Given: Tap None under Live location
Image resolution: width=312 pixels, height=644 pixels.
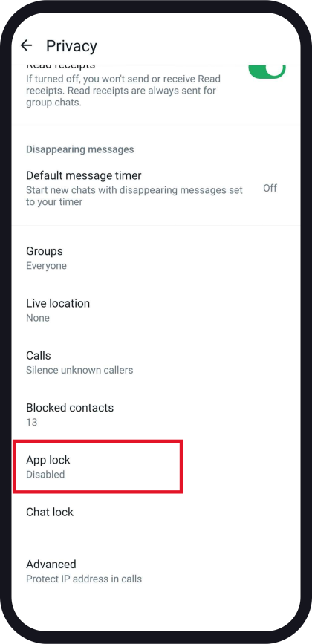Looking at the screenshot, I should [x=38, y=318].
